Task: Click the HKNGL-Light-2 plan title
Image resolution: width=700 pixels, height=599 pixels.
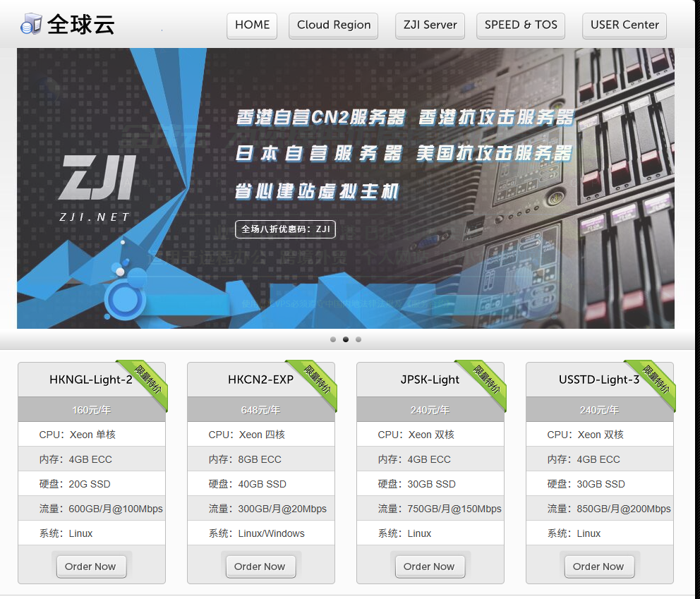Action: [91, 380]
